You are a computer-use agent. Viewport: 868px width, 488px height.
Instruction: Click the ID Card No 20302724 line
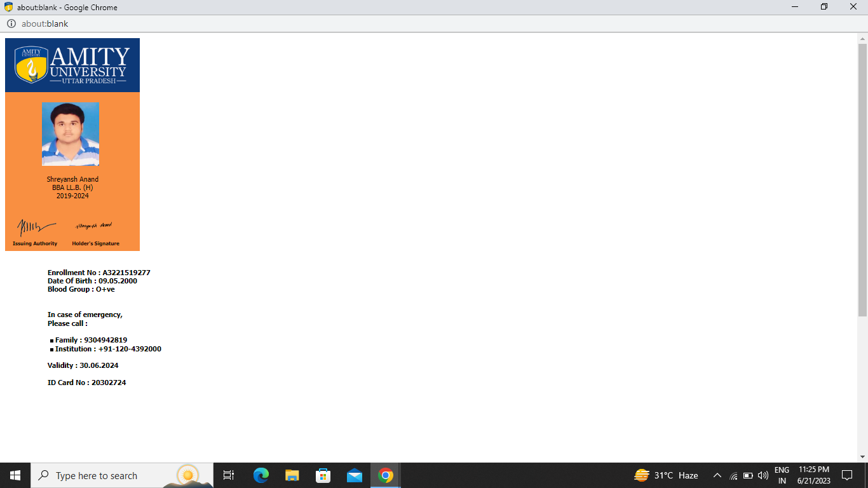click(x=87, y=383)
